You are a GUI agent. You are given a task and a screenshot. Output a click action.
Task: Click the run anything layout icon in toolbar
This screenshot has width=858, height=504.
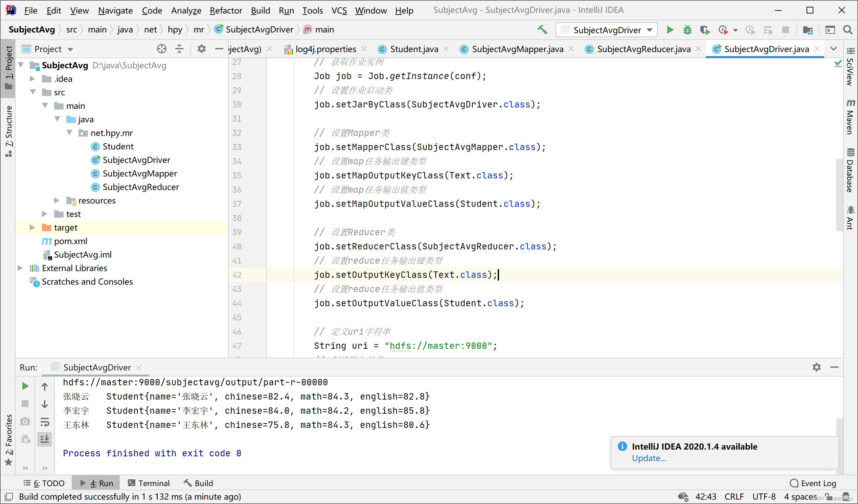(x=830, y=30)
